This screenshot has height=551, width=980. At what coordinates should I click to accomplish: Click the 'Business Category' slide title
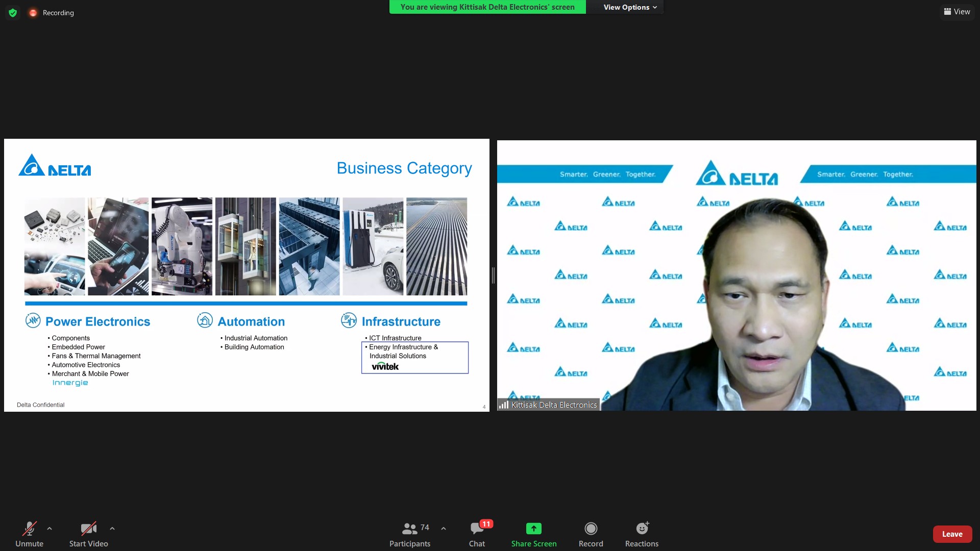click(404, 168)
